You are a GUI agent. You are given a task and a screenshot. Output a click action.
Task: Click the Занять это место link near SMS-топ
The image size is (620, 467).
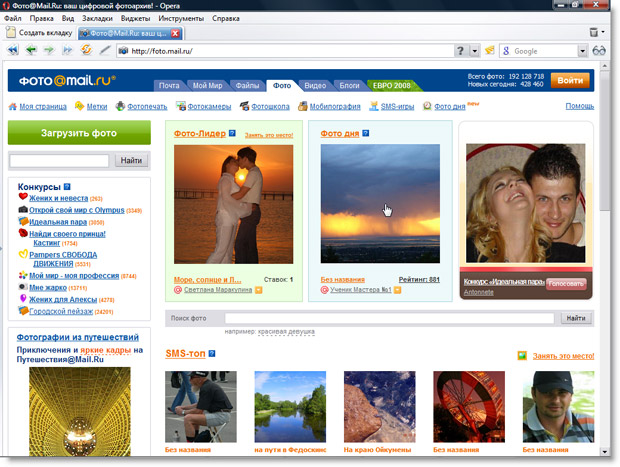(563, 356)
